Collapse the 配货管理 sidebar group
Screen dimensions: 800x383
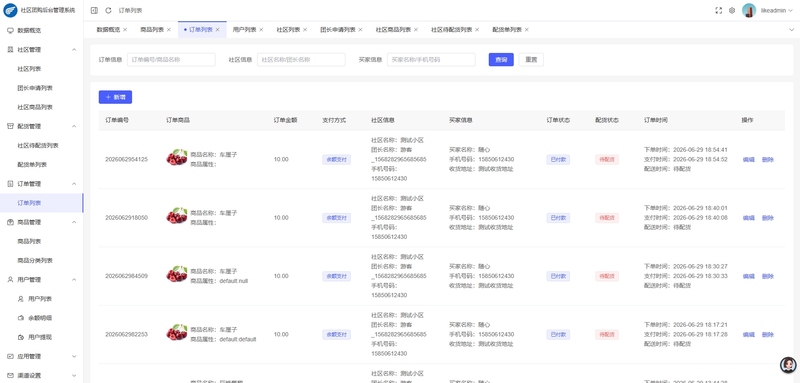tap(74, 126)
